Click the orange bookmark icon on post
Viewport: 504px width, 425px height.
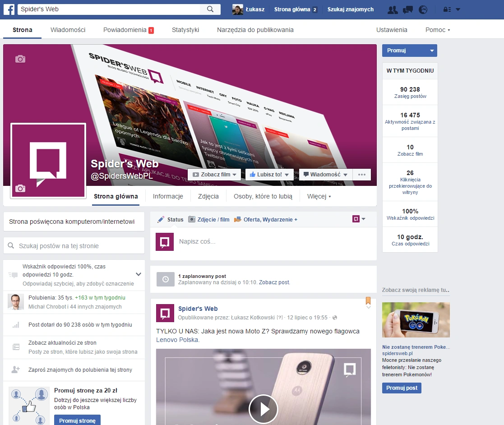pos(368,300)
